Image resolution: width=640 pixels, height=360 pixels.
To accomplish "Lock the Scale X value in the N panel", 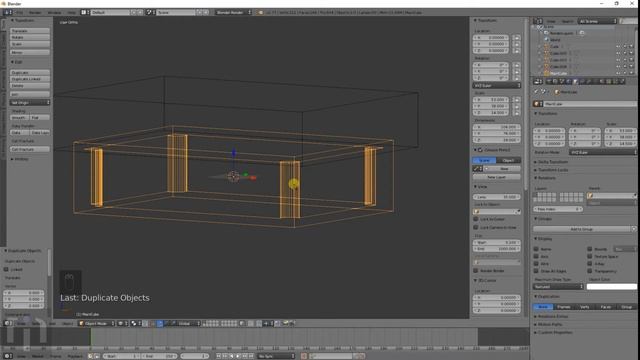I will click(517, 100).
